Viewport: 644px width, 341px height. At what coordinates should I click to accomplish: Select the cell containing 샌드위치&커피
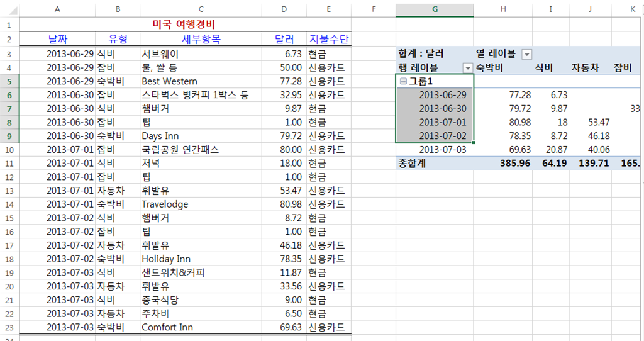[201, 273]
